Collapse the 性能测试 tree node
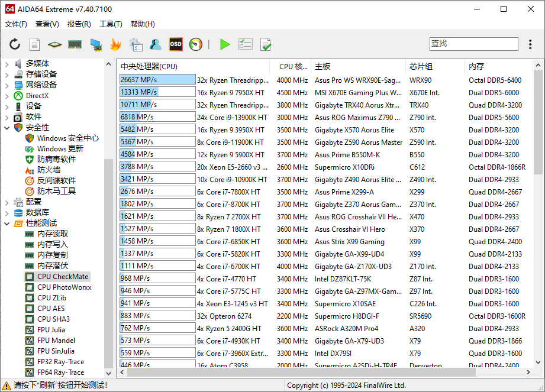 click(7, 223)
